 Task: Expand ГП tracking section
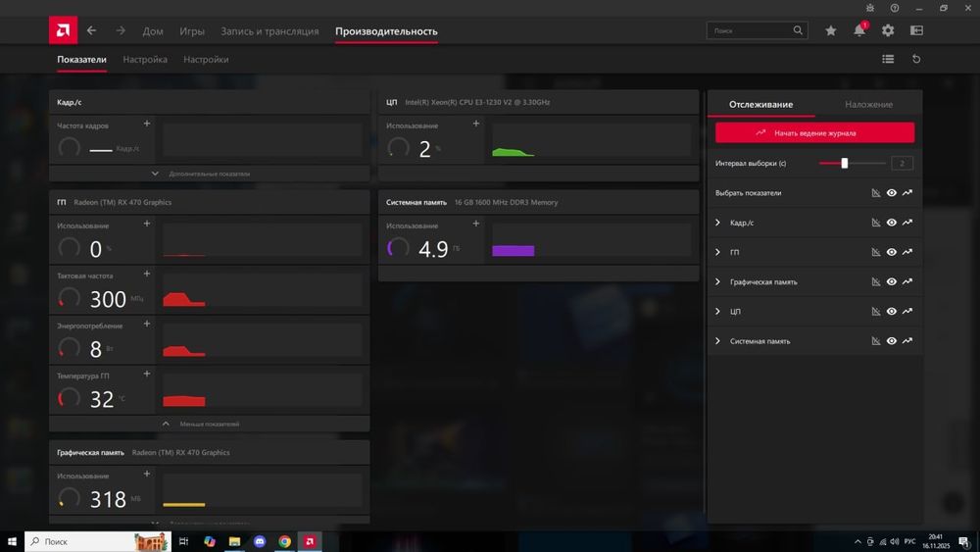pos(717,252)
